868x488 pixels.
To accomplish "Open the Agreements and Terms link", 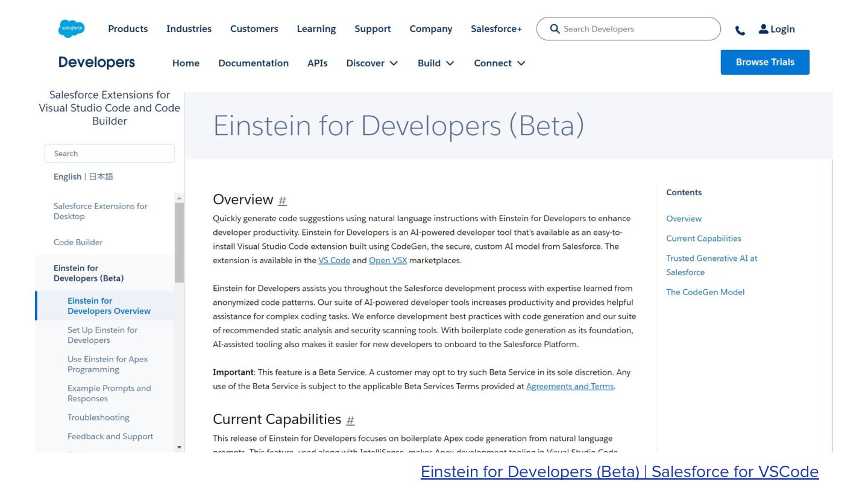I will coord(570,386).
